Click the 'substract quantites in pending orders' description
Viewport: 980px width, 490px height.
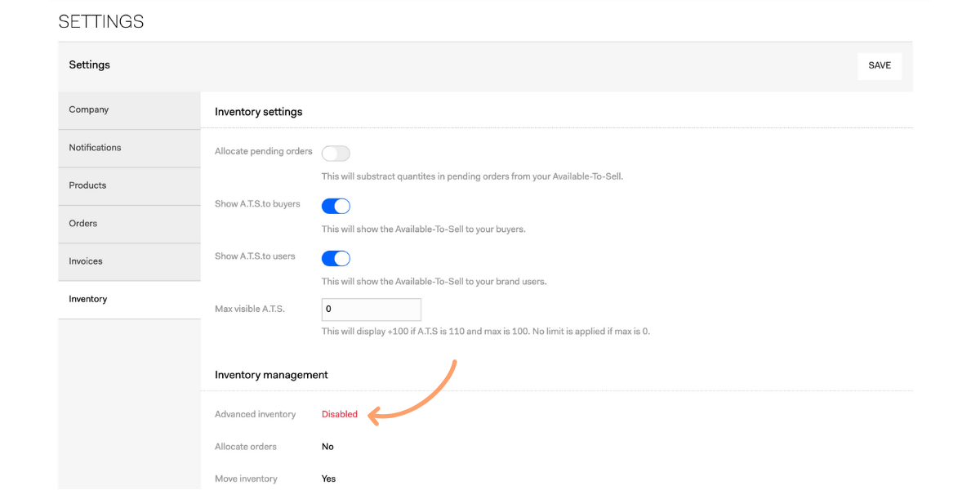click(472, 176)
